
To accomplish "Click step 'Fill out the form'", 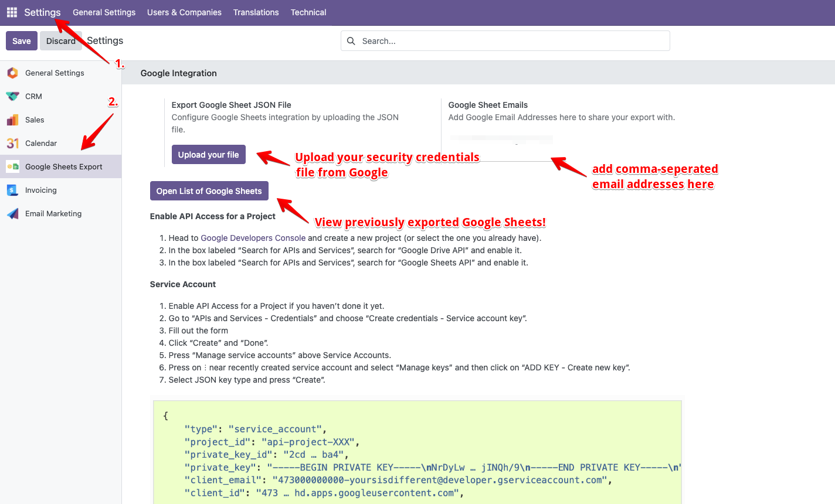I will (198, 331).
